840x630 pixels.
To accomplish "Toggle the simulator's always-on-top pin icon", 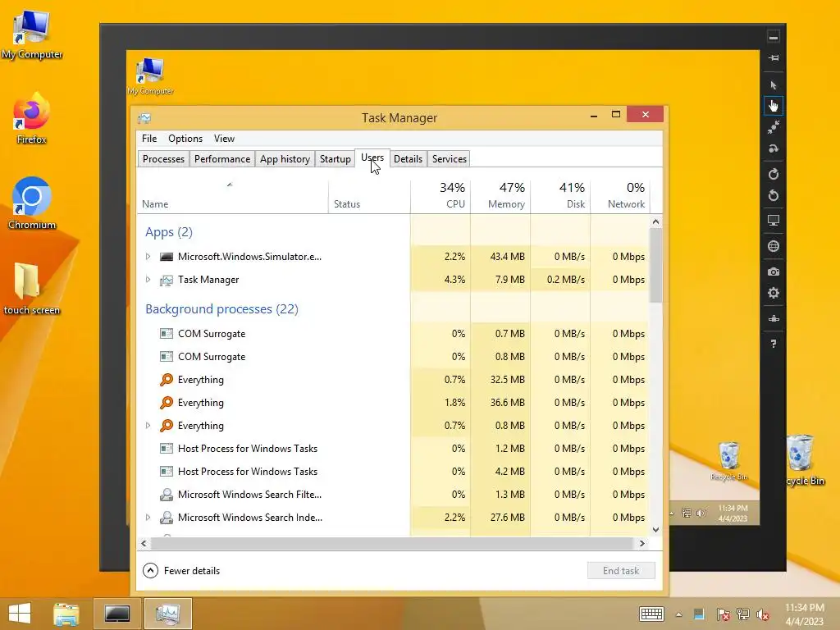I will (x=773, y=58).
